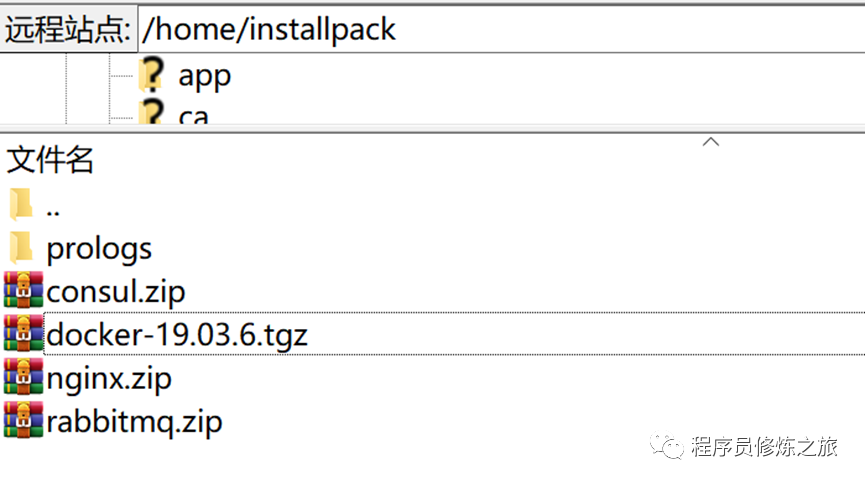Select the prologs folder name

(99, 248)
